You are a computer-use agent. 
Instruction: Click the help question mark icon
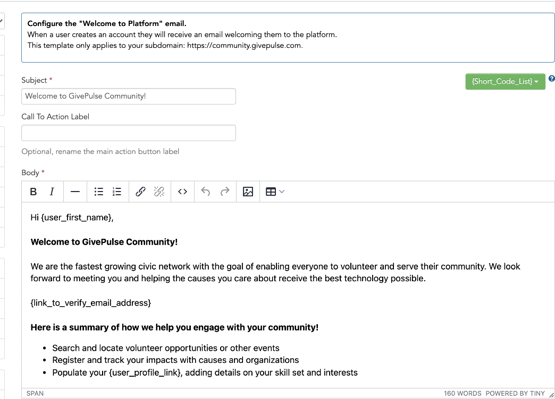pyautogui.click(x=551, y=79)
